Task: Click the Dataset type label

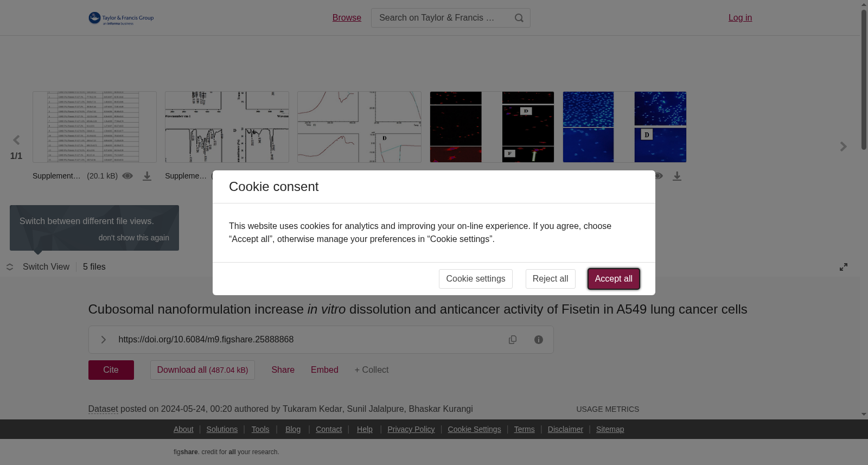Action: pyautogui.click(x=103, y=409)
